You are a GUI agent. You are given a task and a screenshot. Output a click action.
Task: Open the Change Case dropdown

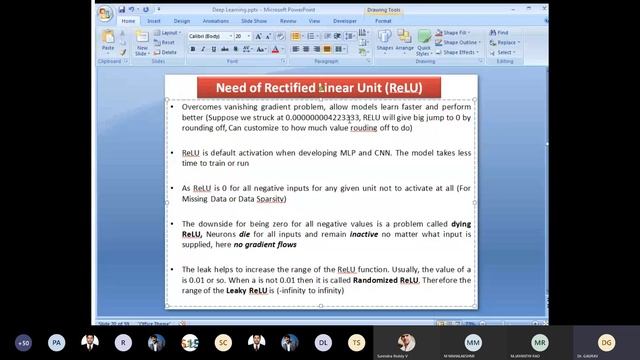tap(261, 49)
